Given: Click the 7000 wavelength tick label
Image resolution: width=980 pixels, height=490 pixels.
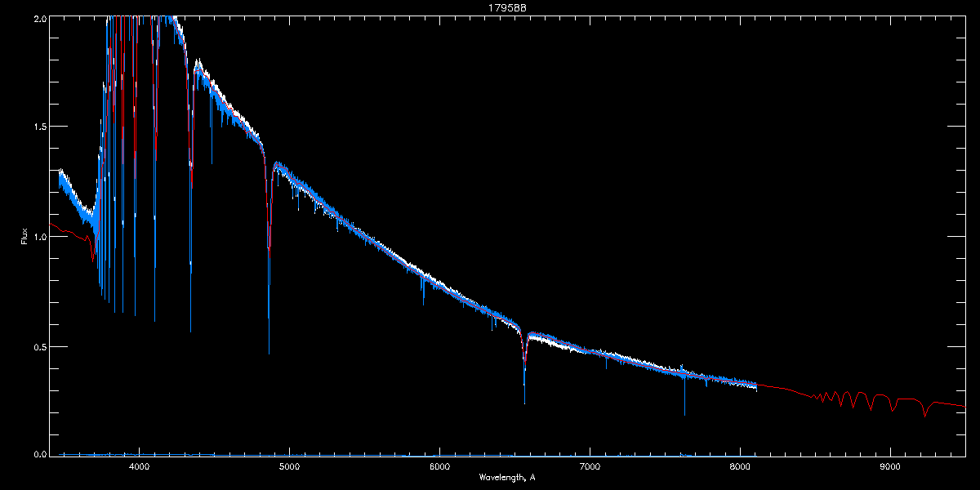Looking at the screenshot, I should (590, 466).
